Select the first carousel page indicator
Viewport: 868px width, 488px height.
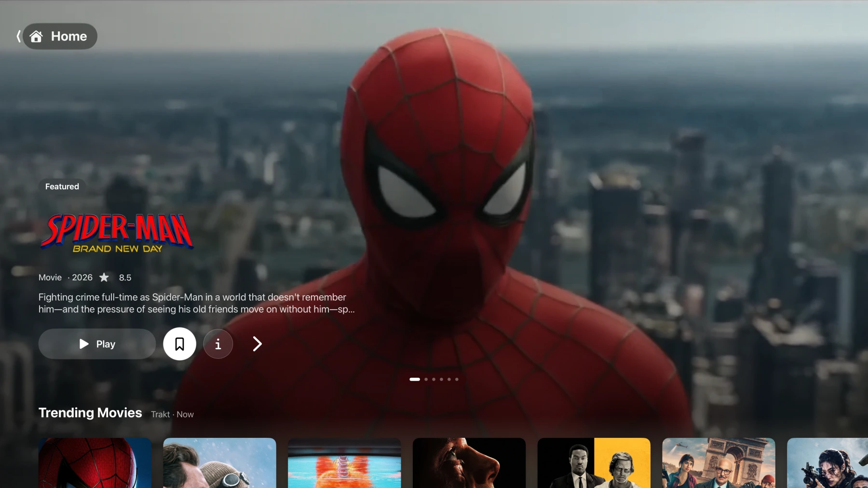pyautogui.click(x=415, y=379)
